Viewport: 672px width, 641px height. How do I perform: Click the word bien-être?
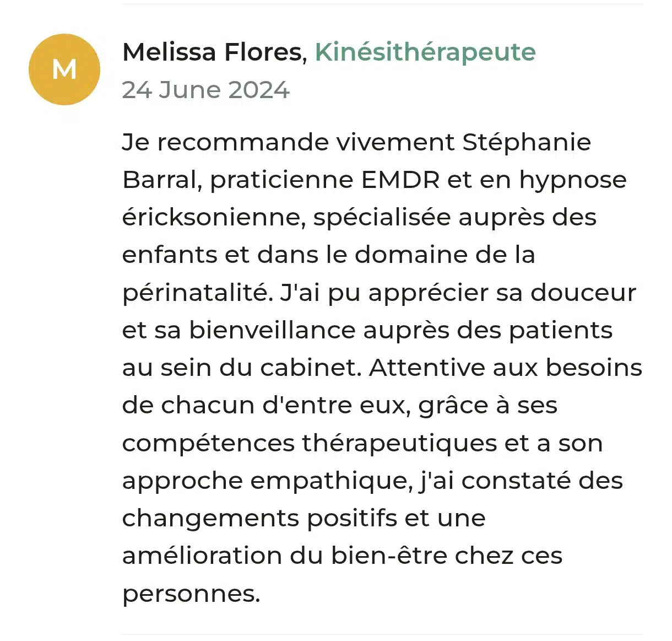coord(389,556)
